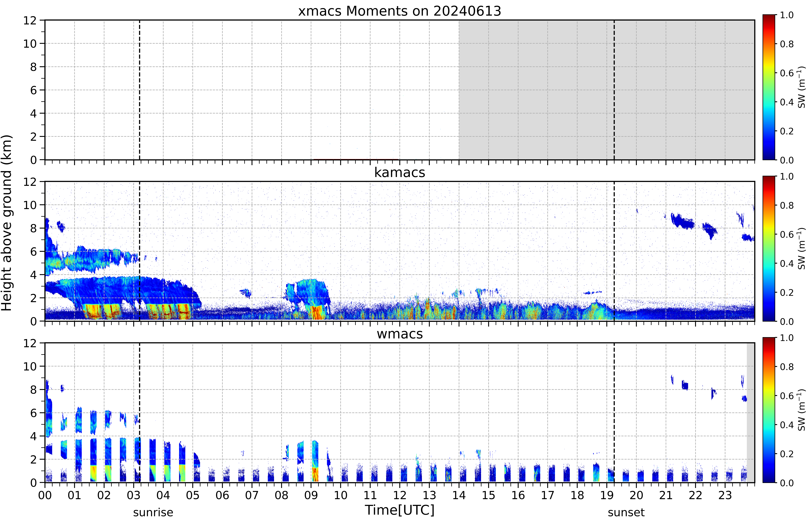The height and width of the screenshot is (524, 812).
Task: Click the 'kamacs' panel title
Action: coord(400,172)
